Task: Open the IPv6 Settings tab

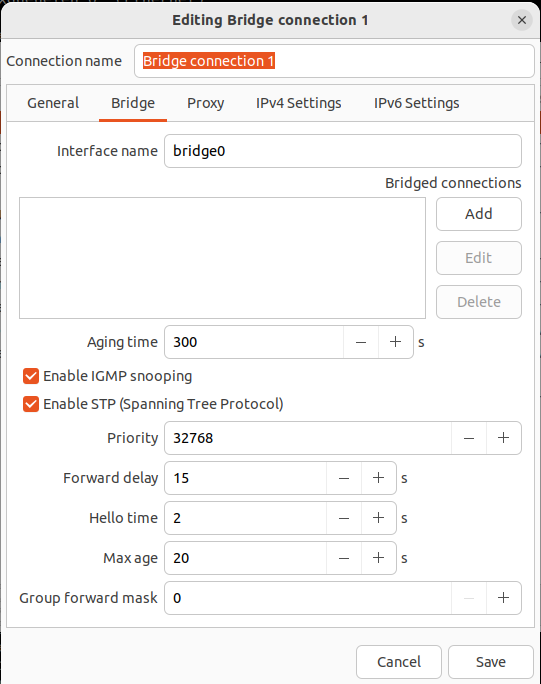Action: (416, 103)
